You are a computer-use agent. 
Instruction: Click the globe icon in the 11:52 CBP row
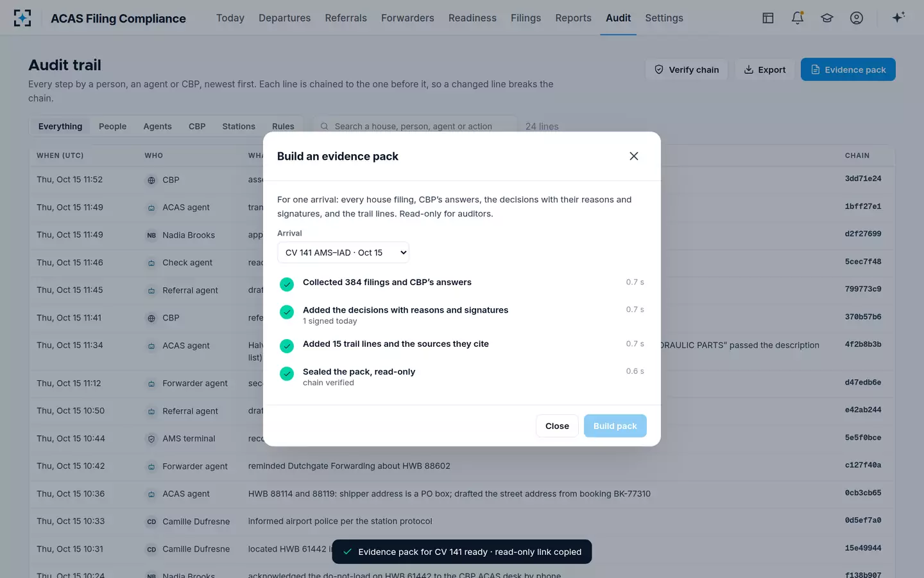[151, 180]
